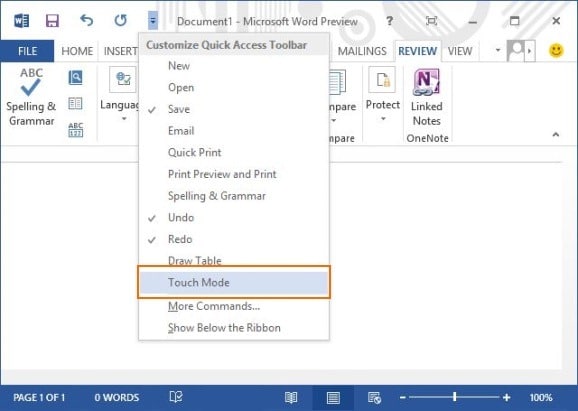Click the Customize Quick Access Toolbar arrow
This screenshot has width=578, height=411.
153,21
